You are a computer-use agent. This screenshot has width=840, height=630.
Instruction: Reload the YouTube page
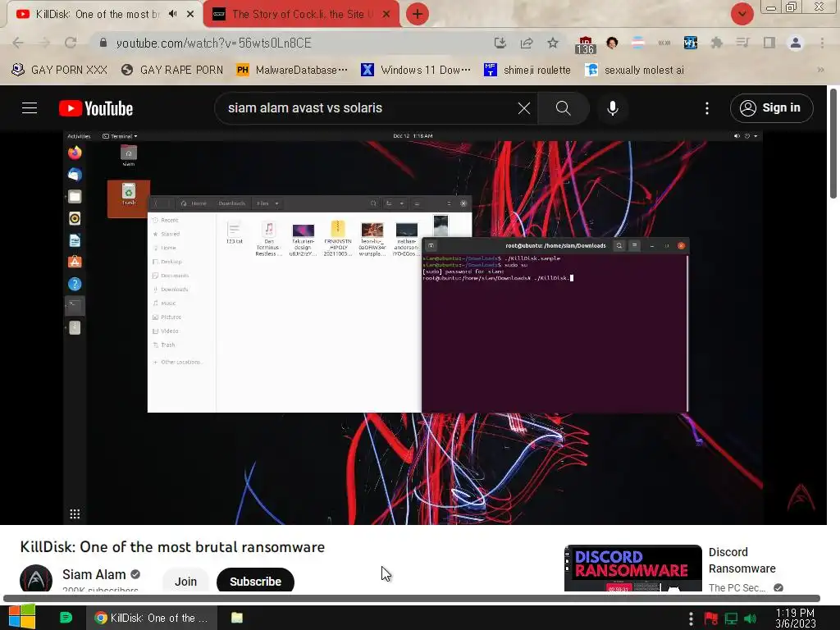[71, 43]
